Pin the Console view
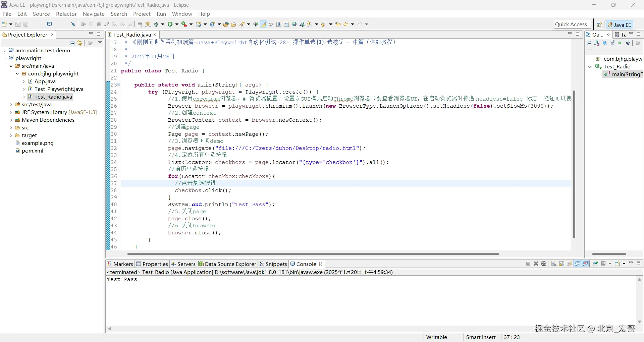 [595, 264]
